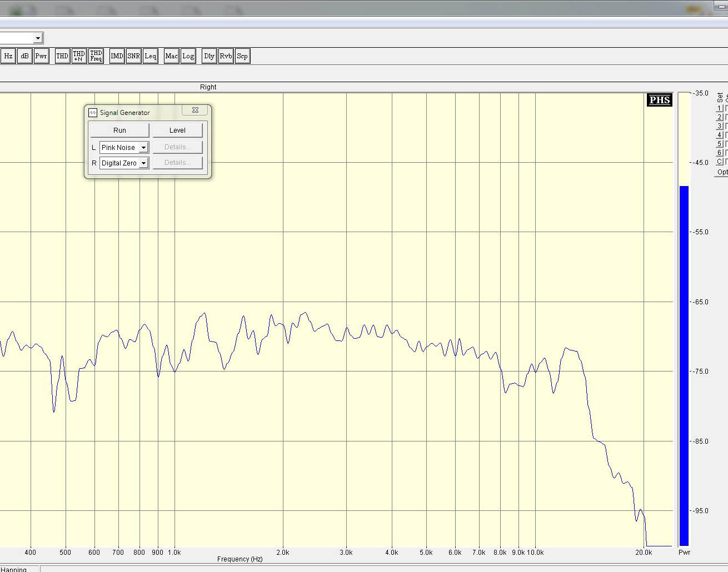Click the Level button in Signal Generator
Viewport: 728px width, 572px height.
[x=177, y=131]
